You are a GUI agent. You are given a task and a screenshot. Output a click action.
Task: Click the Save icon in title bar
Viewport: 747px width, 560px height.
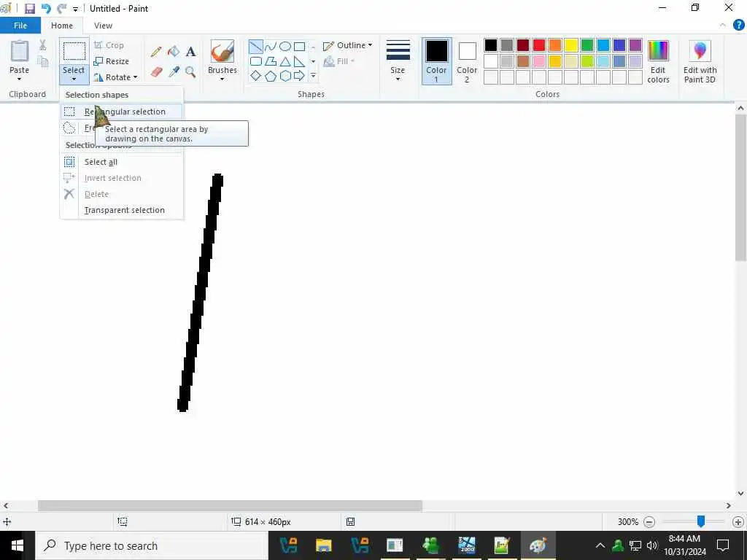[x=29, y=9]
